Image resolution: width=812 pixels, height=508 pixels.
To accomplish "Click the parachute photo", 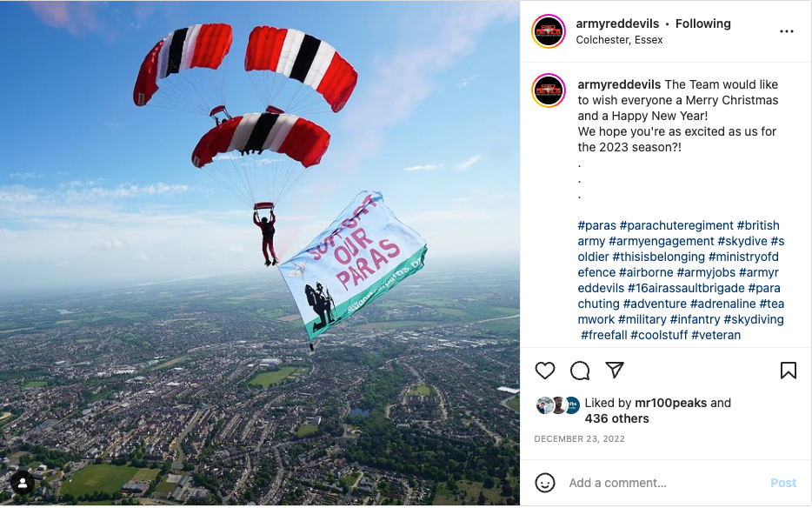I will click(260, 253).
